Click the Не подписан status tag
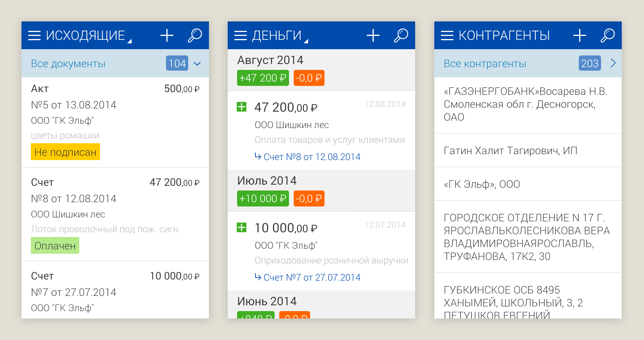 point(65,152)
